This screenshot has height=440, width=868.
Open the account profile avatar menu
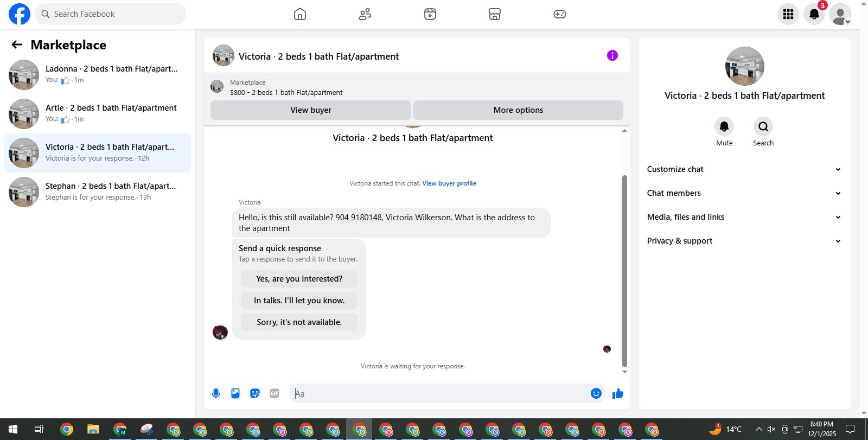point(840,14)
